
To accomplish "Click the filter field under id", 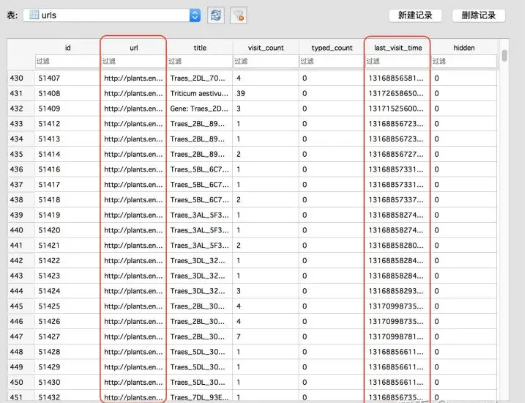I will point(67,61).
